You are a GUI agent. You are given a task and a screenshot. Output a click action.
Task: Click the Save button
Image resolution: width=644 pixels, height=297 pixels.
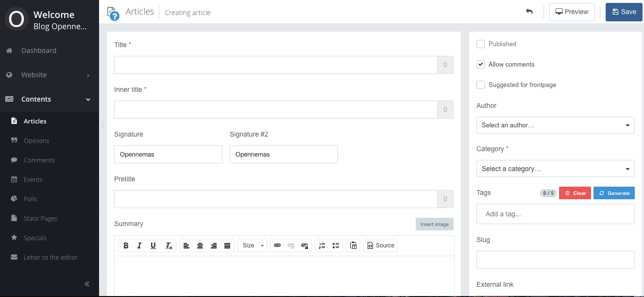point(624,12)
